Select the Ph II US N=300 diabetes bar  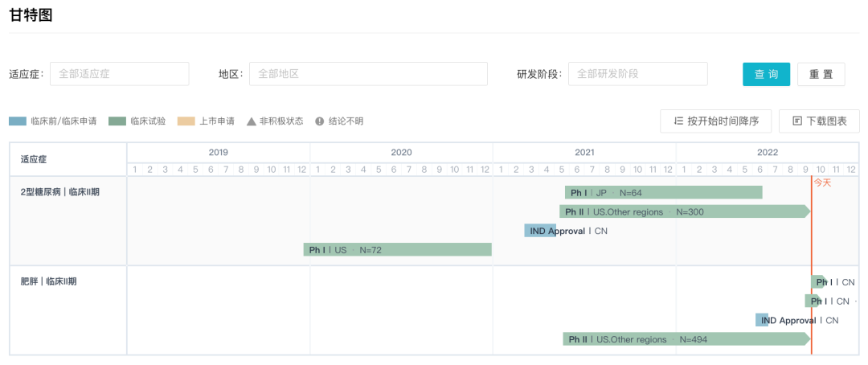683,211
